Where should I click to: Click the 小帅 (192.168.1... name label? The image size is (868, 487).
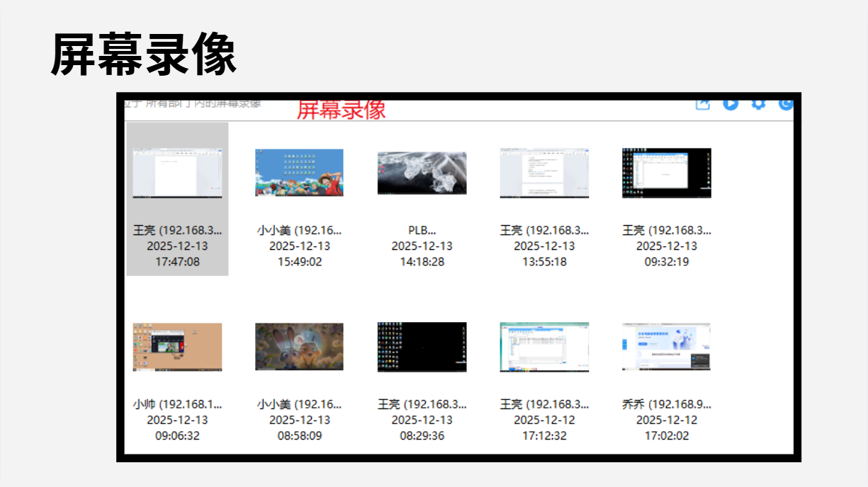point(177,404)
